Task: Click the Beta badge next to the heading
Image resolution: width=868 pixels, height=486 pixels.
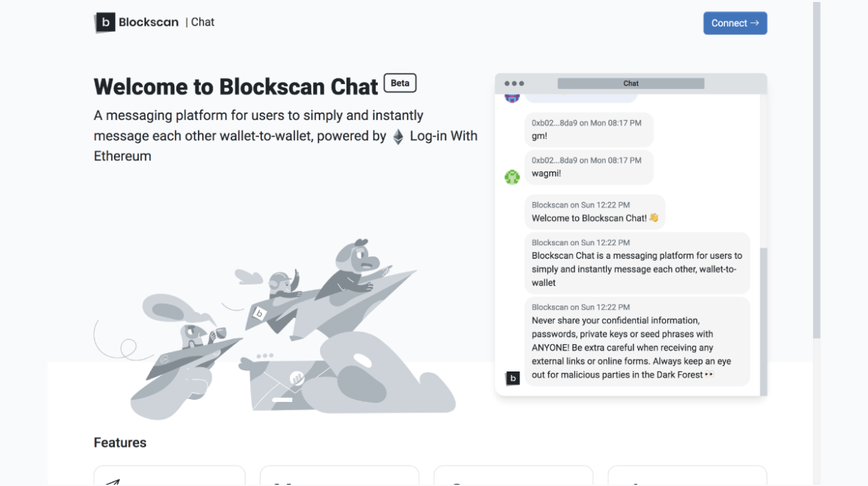Action: (x=400, y=83)
